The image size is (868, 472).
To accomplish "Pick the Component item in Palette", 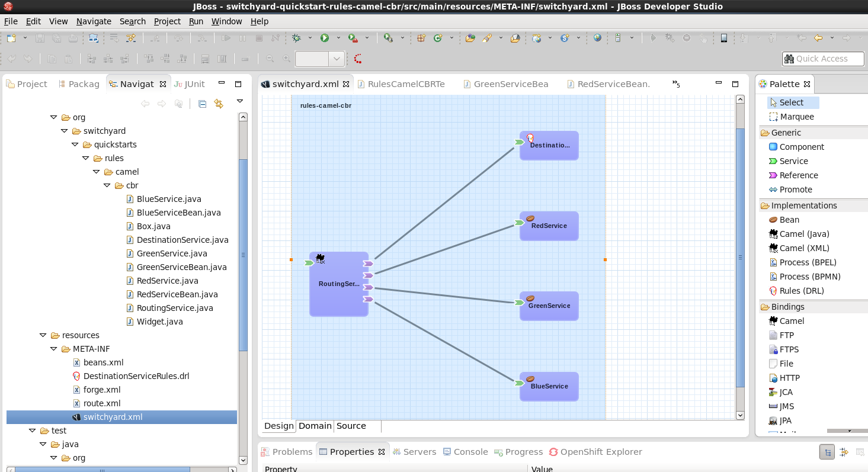I will click(796, 147).
